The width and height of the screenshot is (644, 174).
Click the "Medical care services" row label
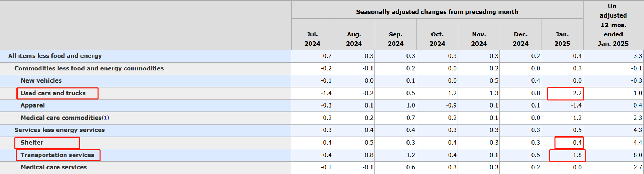(x=54, y=167)
